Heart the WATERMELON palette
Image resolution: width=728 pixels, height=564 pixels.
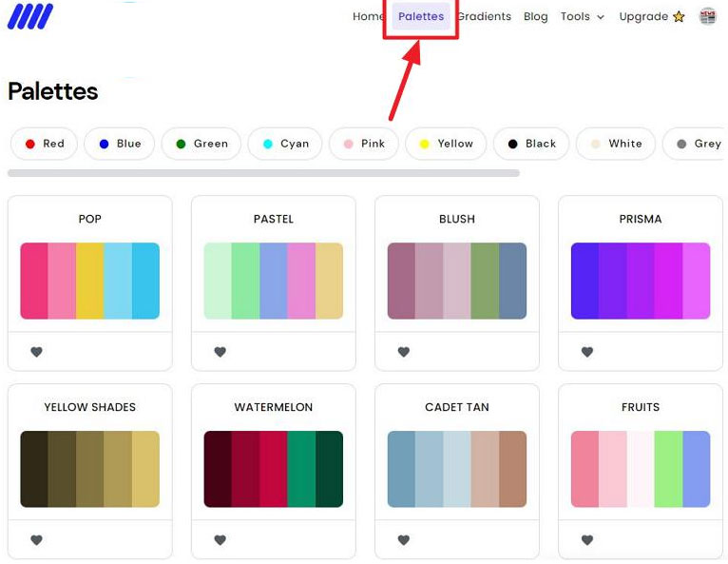[220, 540]
